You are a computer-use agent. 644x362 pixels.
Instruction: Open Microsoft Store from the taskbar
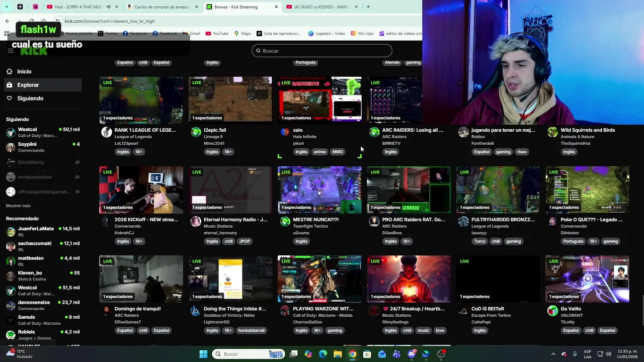[x=367, y=354]
